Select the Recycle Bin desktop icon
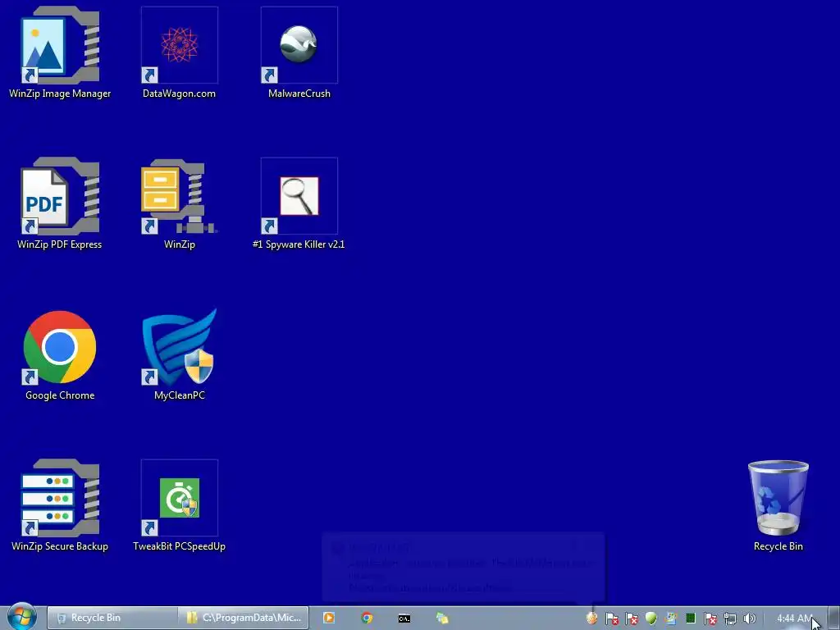This screenshot has height=630, width=840. click(778, 505)
